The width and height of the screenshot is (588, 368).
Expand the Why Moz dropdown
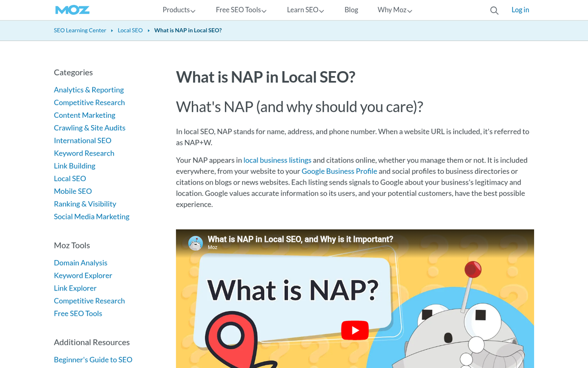tap(394, 10)
